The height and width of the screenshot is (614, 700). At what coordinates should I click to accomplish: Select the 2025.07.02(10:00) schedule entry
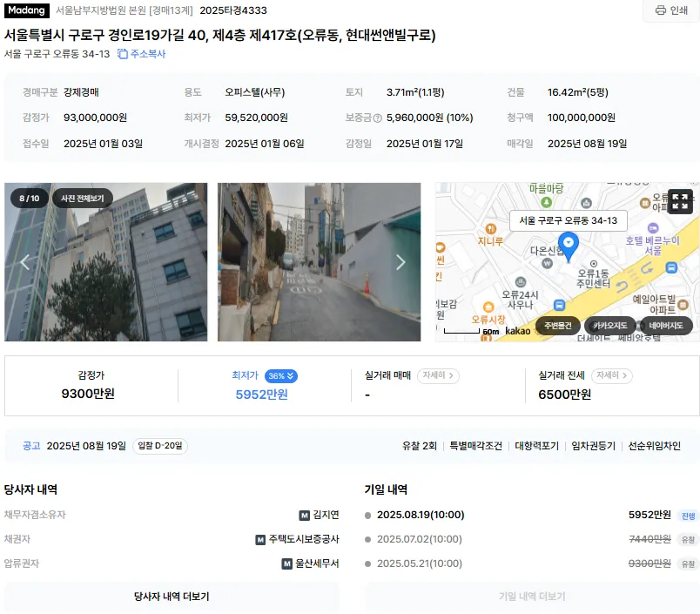(419, 539)
